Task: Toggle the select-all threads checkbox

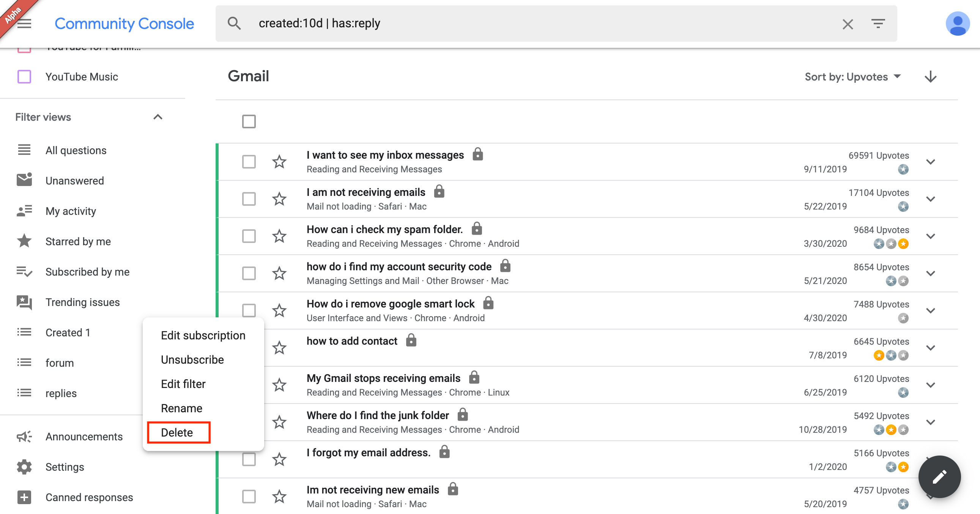Action: tap(249, 121)
